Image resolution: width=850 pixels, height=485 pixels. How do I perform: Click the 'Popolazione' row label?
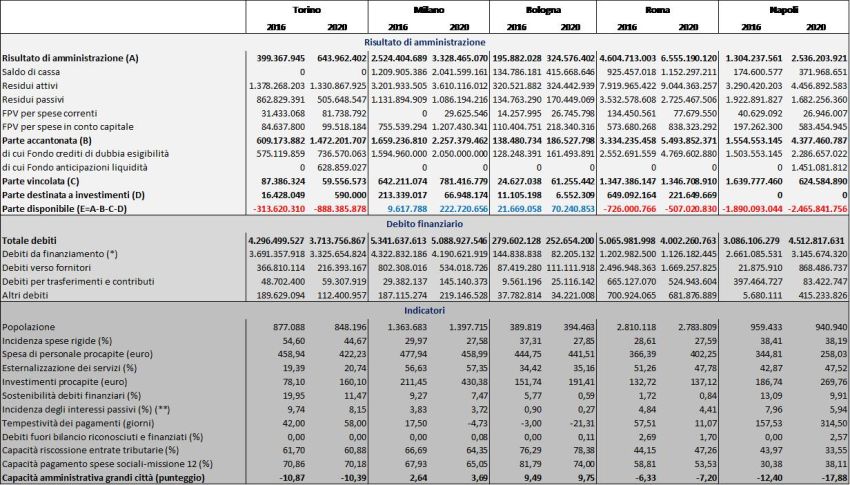[x=31, y=327]
